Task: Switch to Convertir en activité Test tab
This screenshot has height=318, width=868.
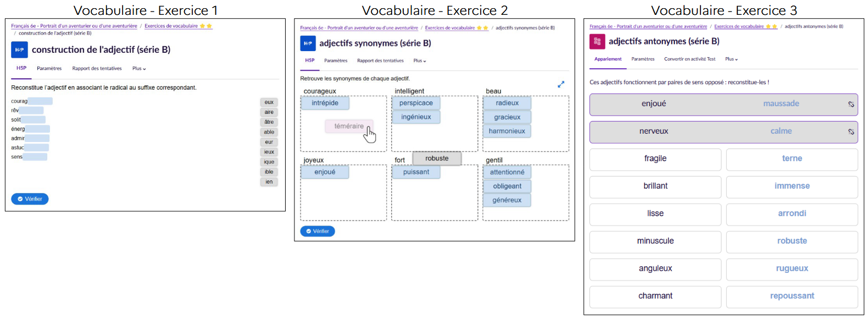Action: click(x=689, y=59)
